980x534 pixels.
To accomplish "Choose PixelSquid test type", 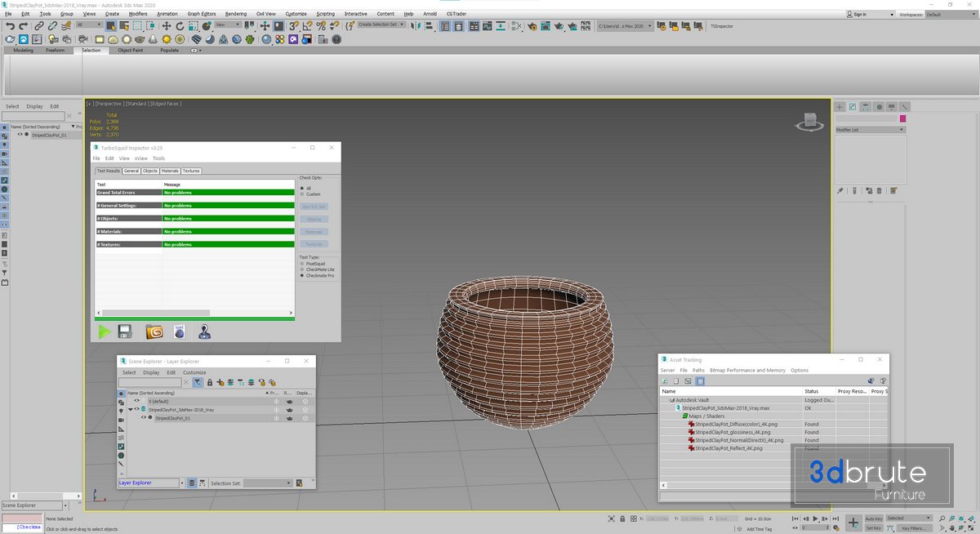I will coord(302,264).
